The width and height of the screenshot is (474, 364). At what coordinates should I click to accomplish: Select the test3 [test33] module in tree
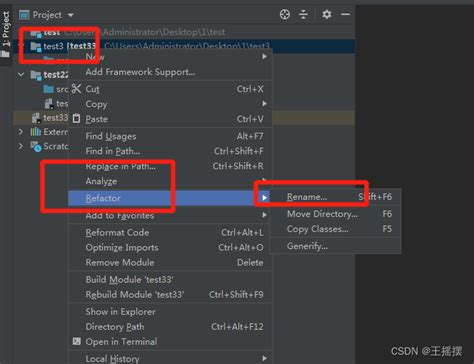tap(63, 46)
